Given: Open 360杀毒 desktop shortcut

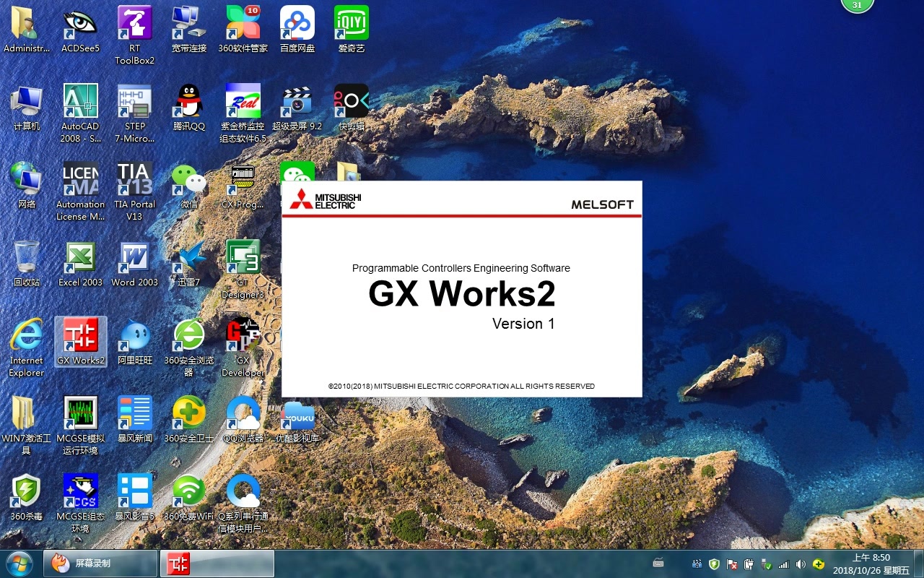Looking at the screenshot, I should 27,497.
